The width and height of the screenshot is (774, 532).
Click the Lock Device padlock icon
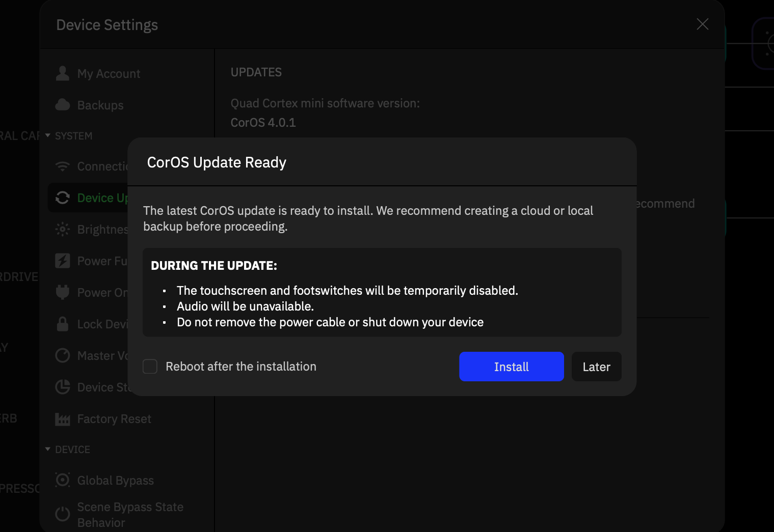pos(63,324)
